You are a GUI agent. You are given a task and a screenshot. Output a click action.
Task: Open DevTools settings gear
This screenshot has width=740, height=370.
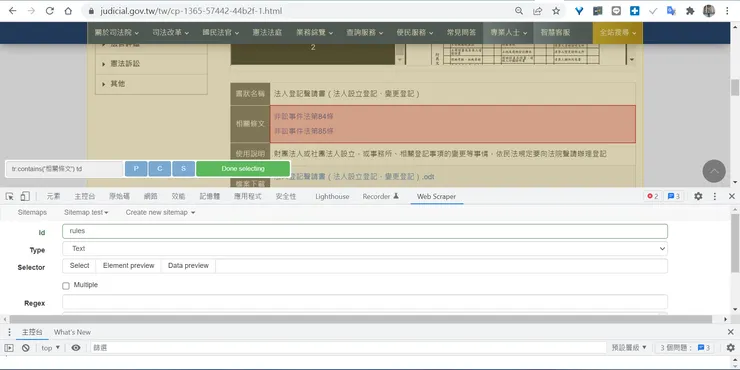(x=698, y=196)
